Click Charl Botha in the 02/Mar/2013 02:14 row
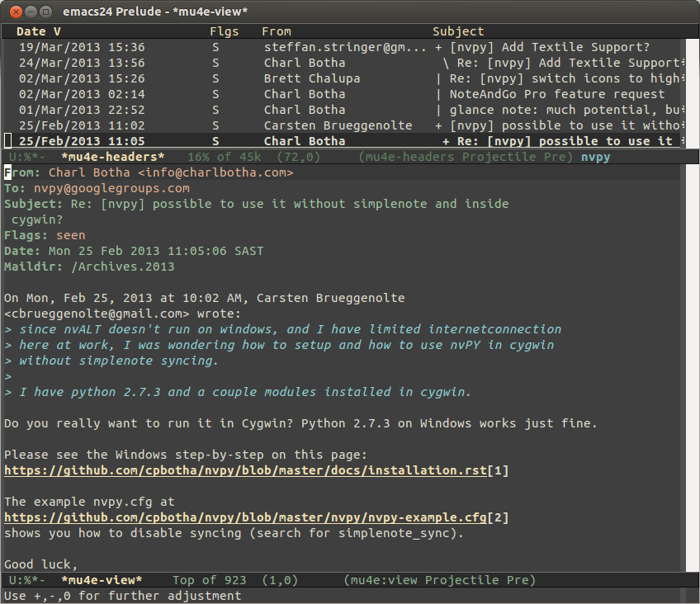Image resolution: width=700 pixels, height=604 pixels. 305,94
